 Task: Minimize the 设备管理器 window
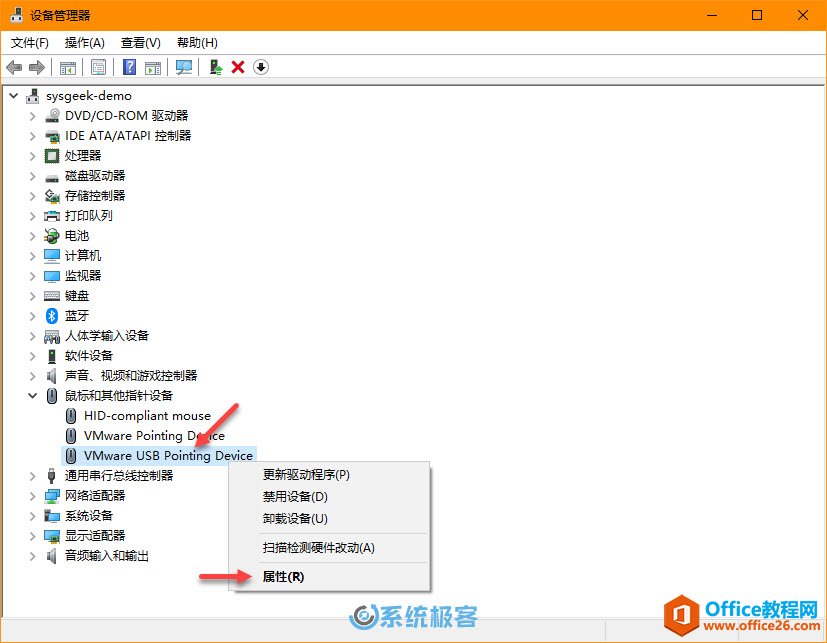coord(712,15)
